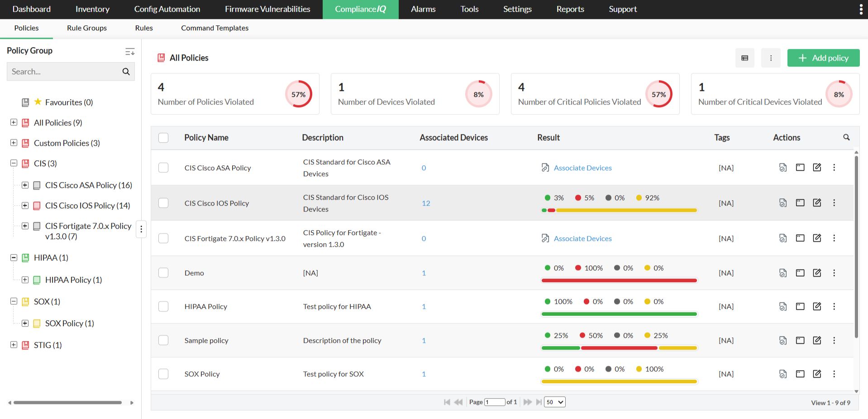Collapse the HIPAA policy group
This screenshot has height=419, width=868.
pos(14,258)
